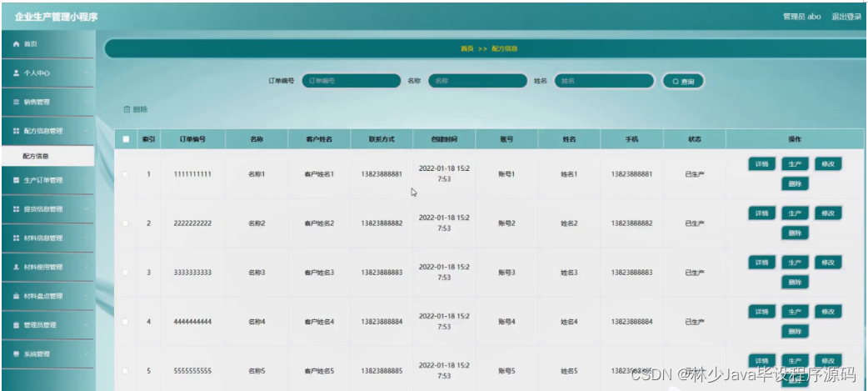Click the 删除 button in row 名称4
Viewport: 868px width, 391px height.
point(795,332)
